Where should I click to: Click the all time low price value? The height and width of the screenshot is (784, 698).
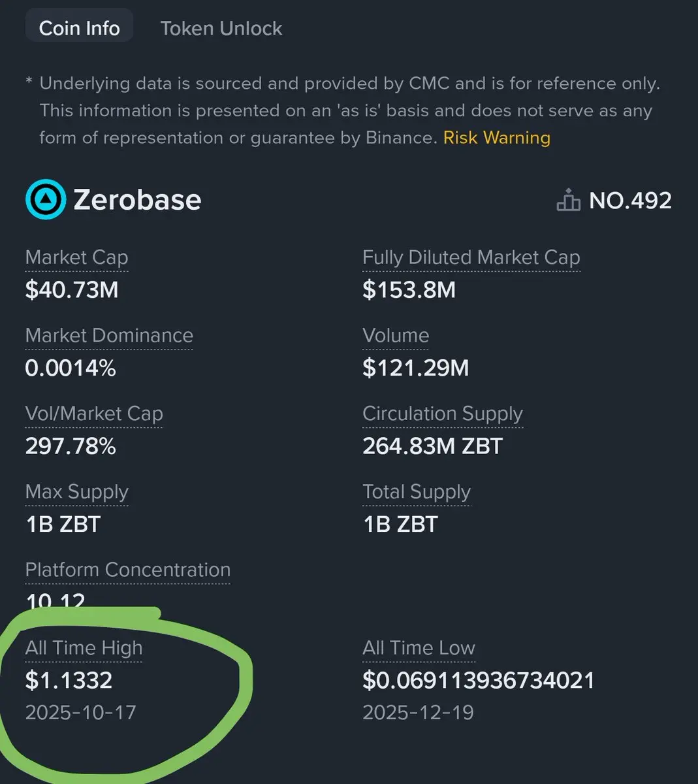[x=478, y=680]
